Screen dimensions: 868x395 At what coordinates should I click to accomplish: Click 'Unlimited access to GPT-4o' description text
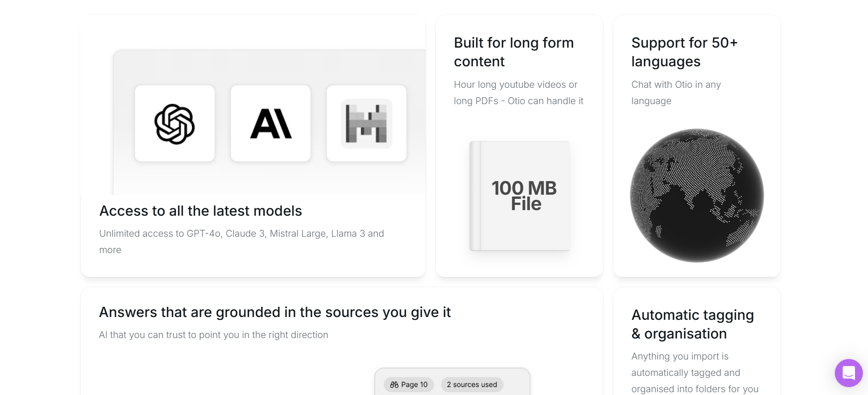click(x=242, y=241)
